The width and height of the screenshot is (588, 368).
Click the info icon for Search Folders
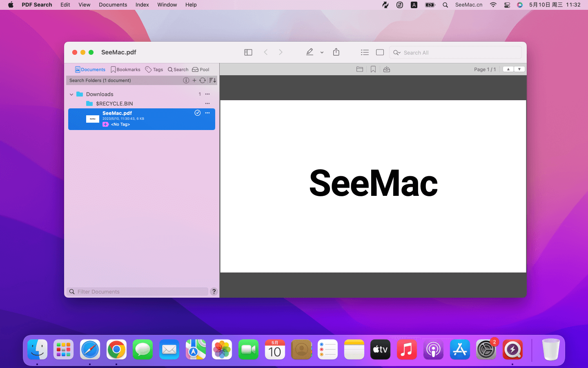[x=186, y=81]
